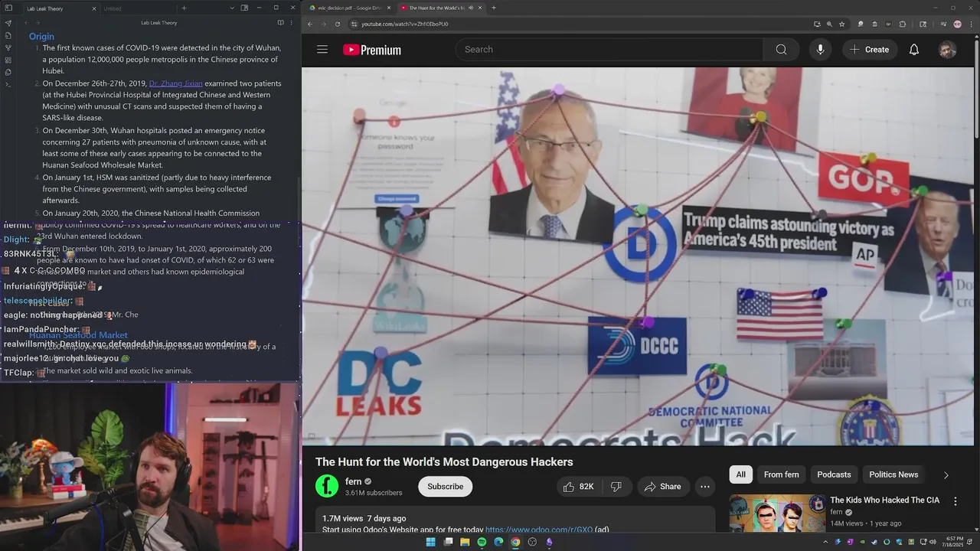980x551 pixels.
Task: Open Spotify from taskbar
Action: click(x=482, y=542)
